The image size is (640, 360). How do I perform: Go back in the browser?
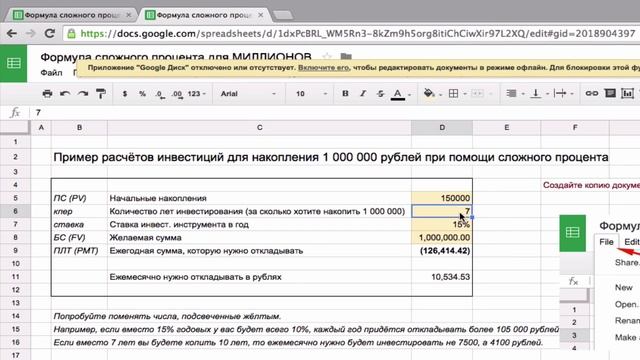[x=12, y=33]
